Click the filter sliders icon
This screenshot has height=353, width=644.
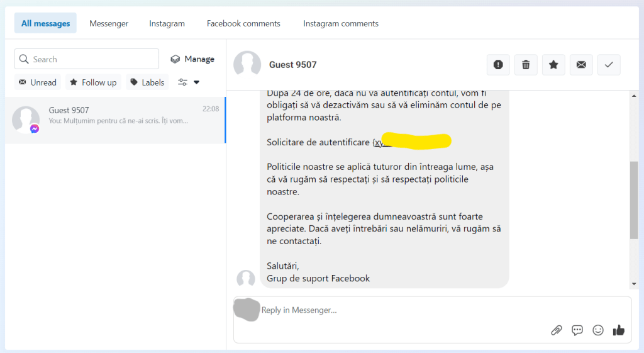coord(183,82)
